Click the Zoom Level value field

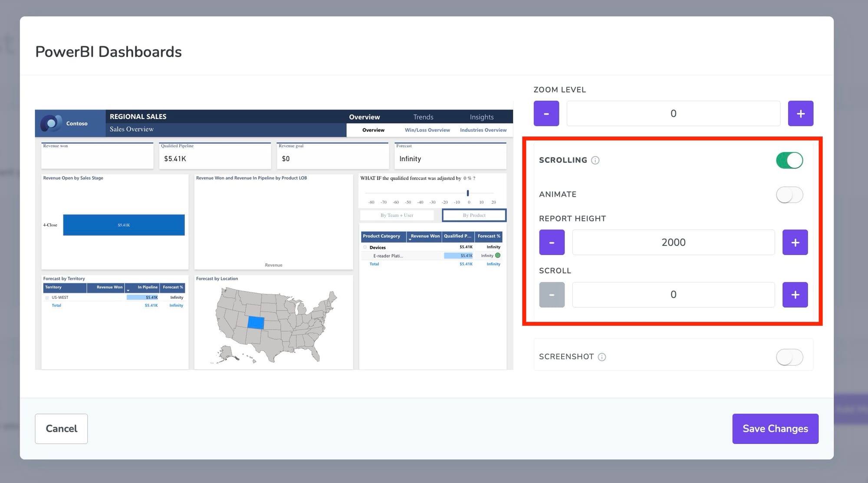pos(673,113)
